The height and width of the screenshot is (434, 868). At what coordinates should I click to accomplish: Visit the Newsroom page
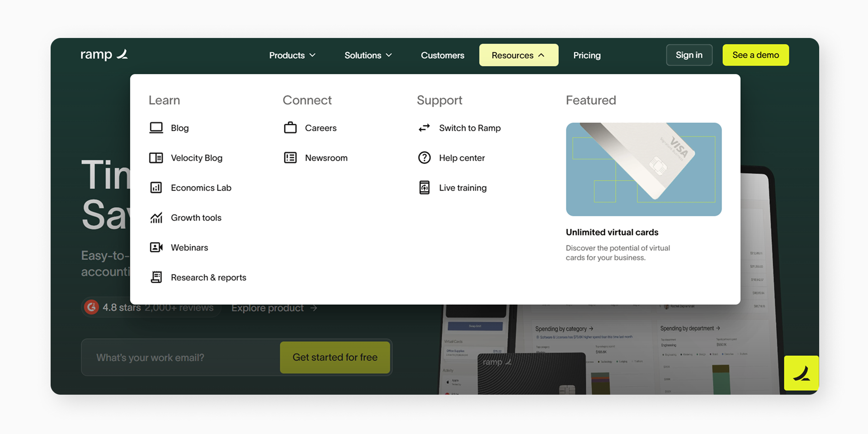[x=326, y=158]
